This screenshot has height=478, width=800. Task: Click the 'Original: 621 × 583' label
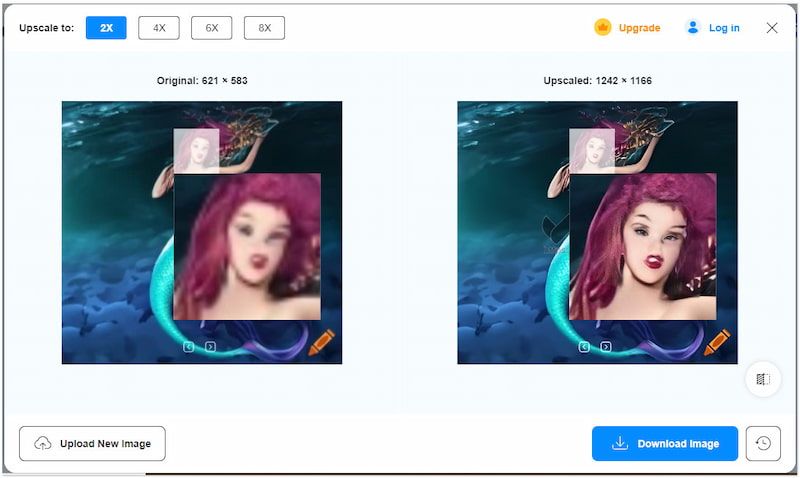click(202, 81)
